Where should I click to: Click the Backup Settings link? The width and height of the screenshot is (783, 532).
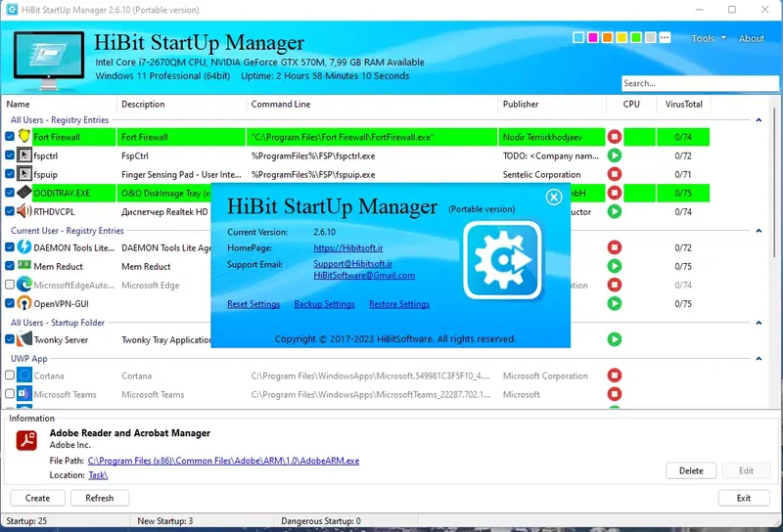tap(324, 304)
